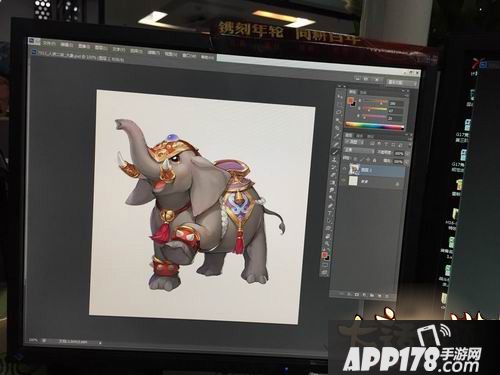500x375 pixels.
Task: Select the Zoom tool in toolbar
Action: [x=327, y=243]
